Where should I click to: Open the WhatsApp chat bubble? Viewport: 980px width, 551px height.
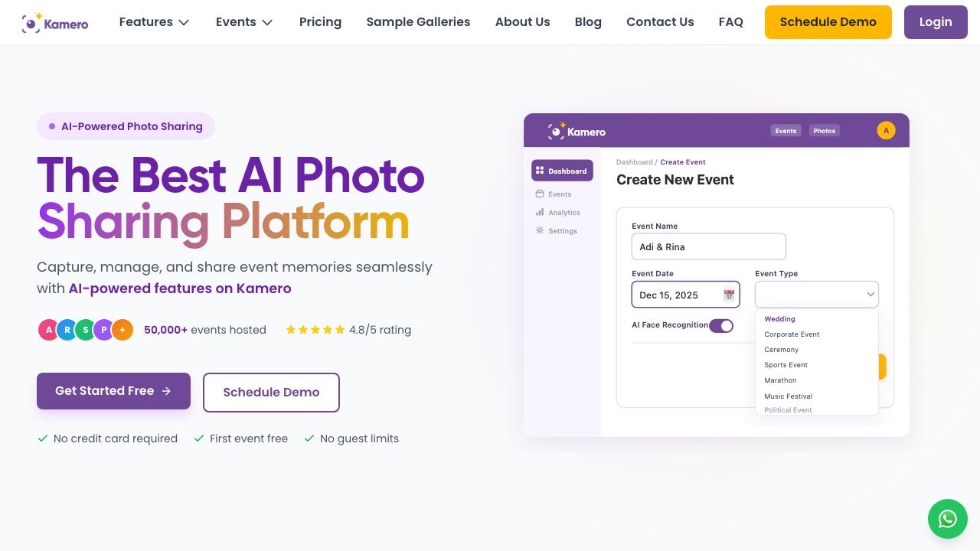click(948, 519)
